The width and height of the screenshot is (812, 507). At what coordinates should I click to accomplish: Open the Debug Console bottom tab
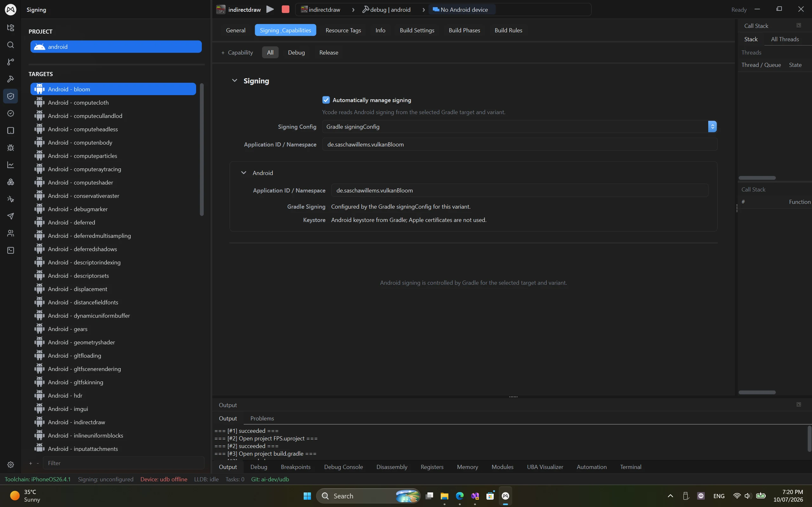343,467
